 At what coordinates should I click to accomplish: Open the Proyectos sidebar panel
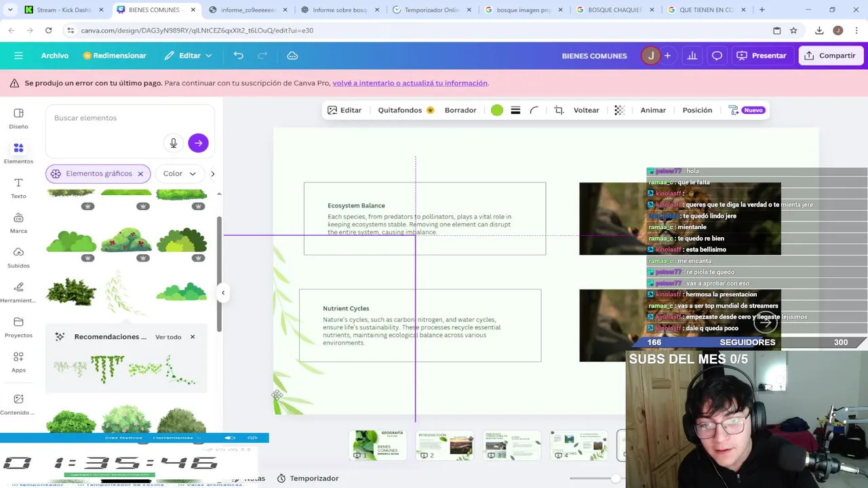click(18, 327)
